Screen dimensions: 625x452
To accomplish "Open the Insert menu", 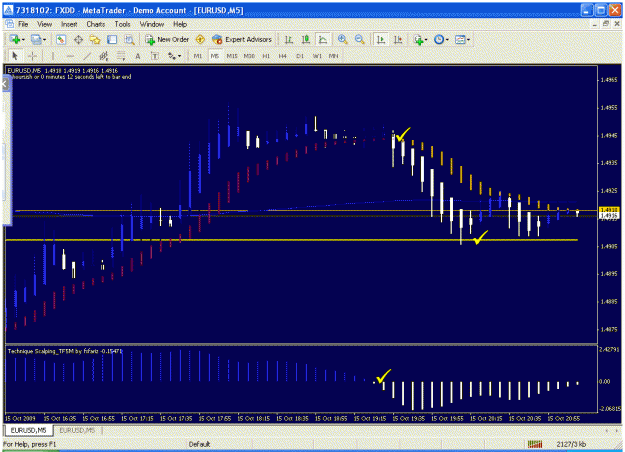I will [69, 24].
